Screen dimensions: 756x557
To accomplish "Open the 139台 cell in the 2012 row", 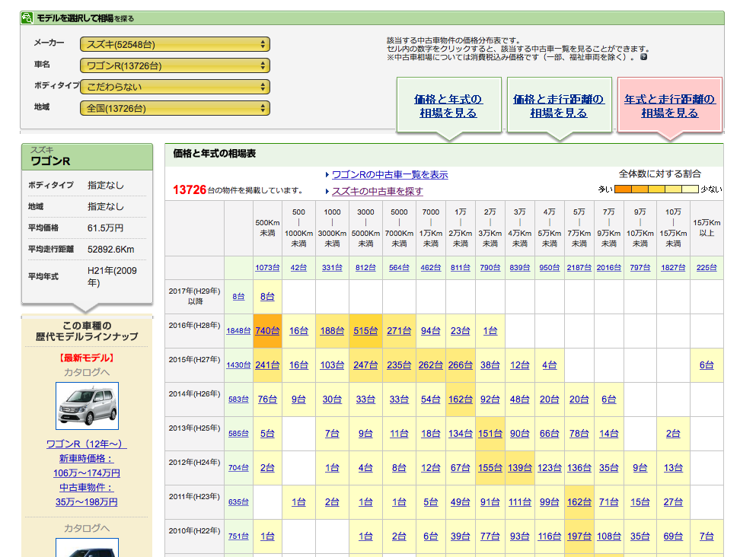I will [520, 468].
